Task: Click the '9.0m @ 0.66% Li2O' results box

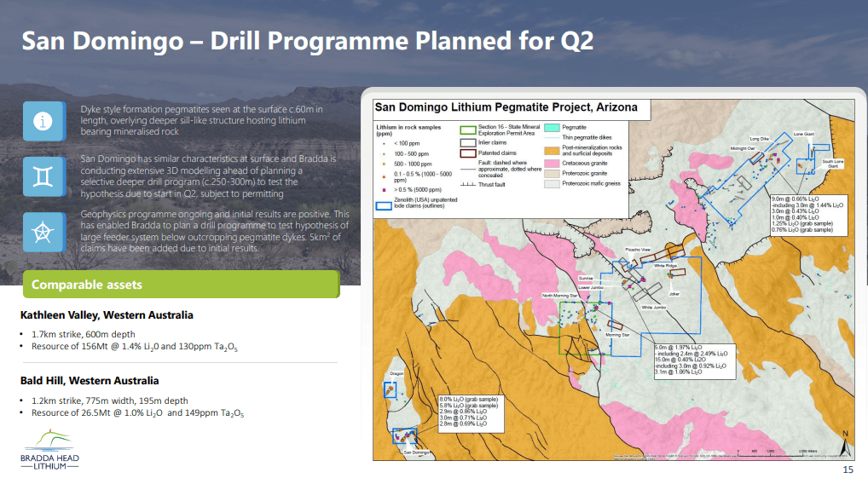Action: click(809, 215)
